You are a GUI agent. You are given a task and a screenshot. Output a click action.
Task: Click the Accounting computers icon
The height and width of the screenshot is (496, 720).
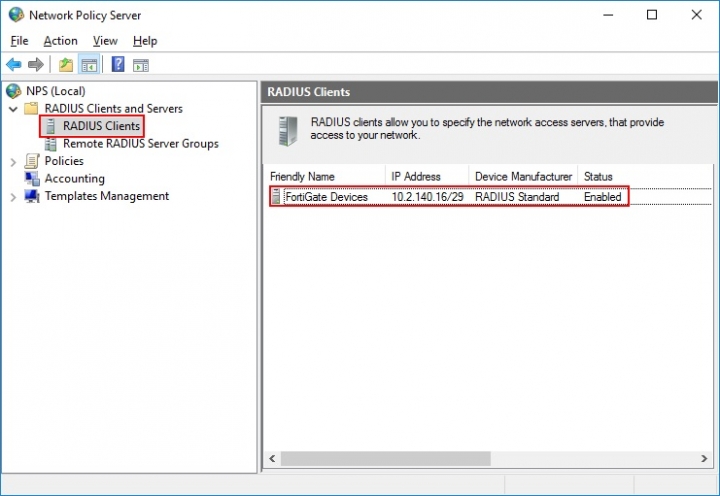(x=32, y=179)
